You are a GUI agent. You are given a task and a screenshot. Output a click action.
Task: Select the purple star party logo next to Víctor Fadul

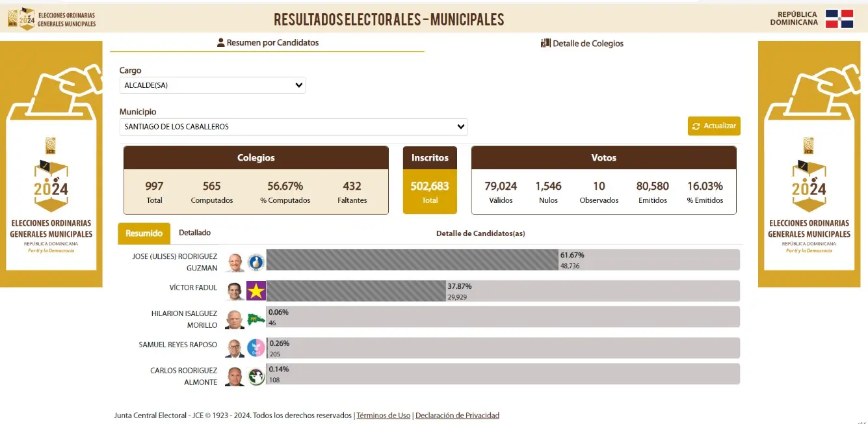tap(256, 291)
